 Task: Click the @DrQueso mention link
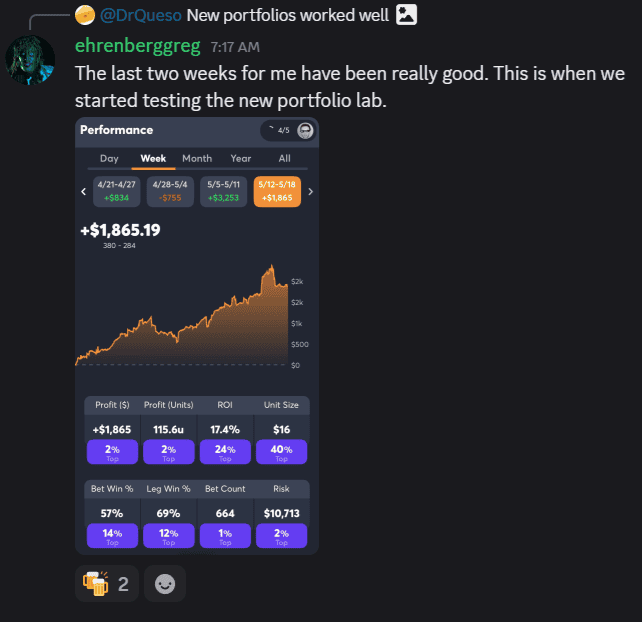click(x=140, y=16)
